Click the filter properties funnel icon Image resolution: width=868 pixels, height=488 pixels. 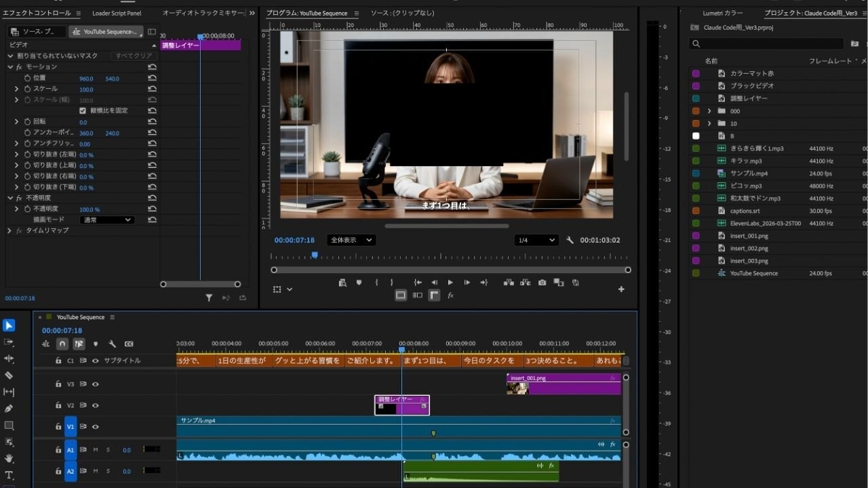coord(209,298)
